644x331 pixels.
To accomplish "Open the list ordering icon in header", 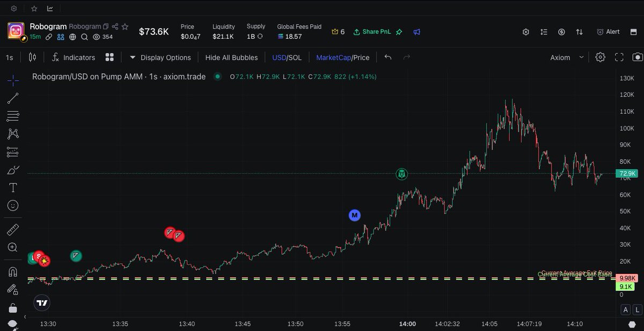I will click(x=544, y=32).
